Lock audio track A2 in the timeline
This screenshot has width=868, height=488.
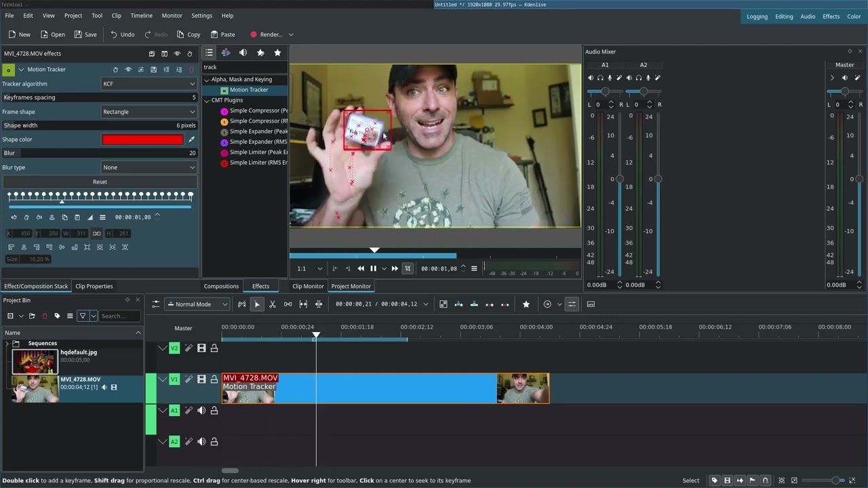point(214,442)
